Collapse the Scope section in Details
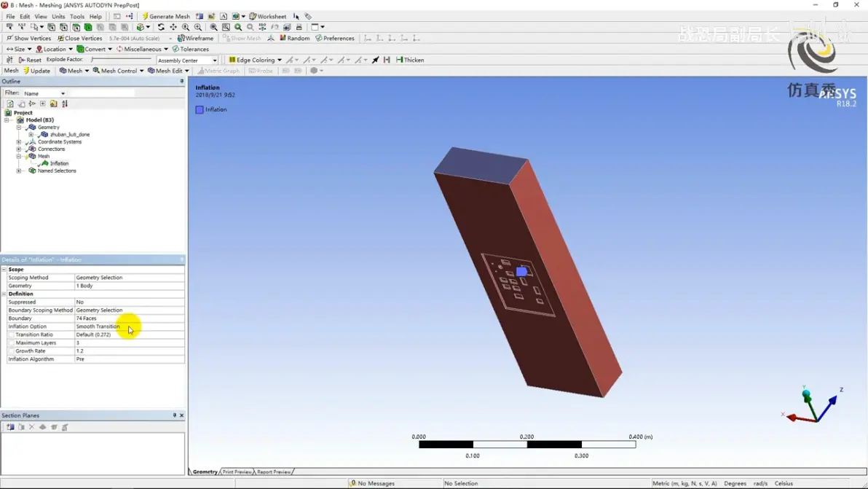The width and height of the screenshot is (868, 489). 4,269
